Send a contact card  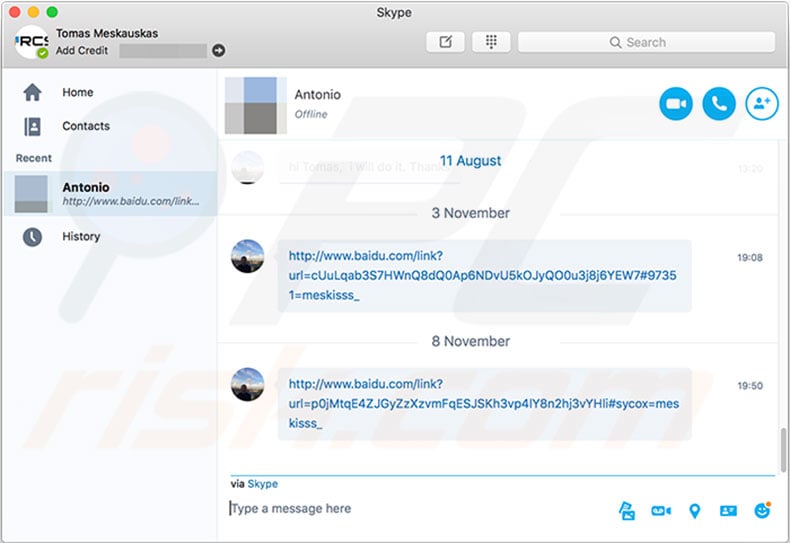pos(728,511)
